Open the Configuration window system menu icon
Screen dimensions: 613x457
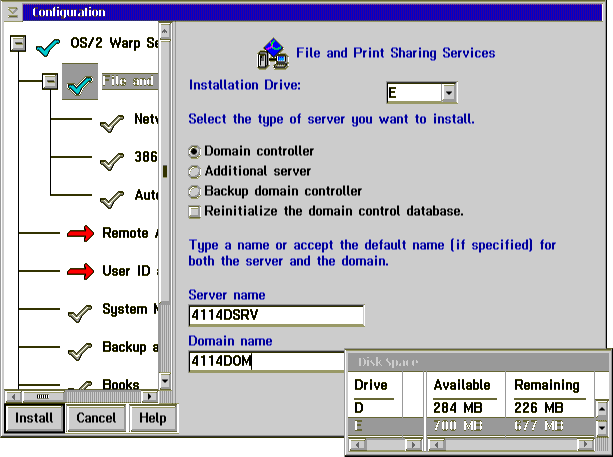13,13
